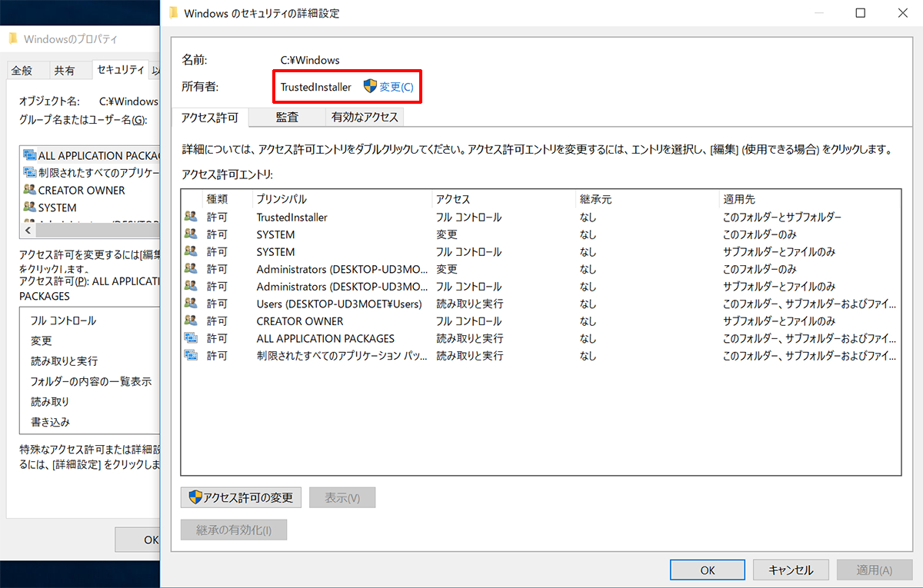Click 読み取り in the properties permission list
This screenshot has width=923, height=588.
51,401
